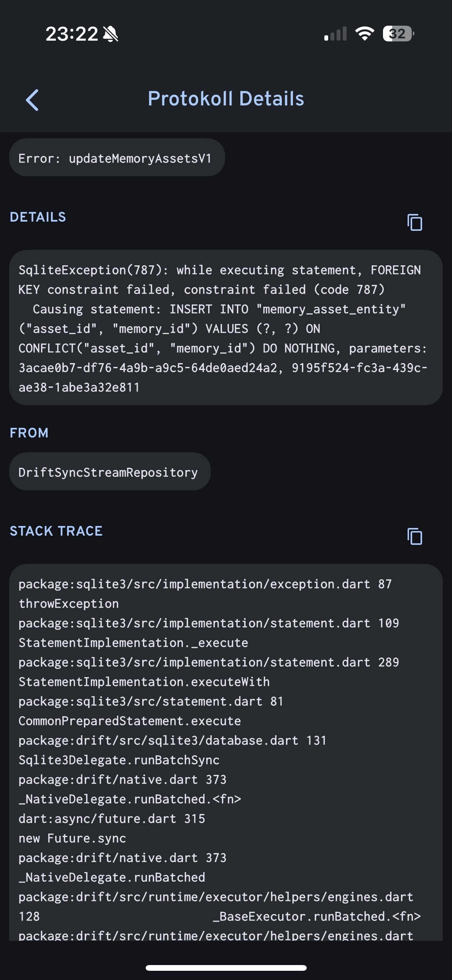Tap the Protokoll Details title
The width and height of the screenshot is (452, 980).
(x=226, y=99)
